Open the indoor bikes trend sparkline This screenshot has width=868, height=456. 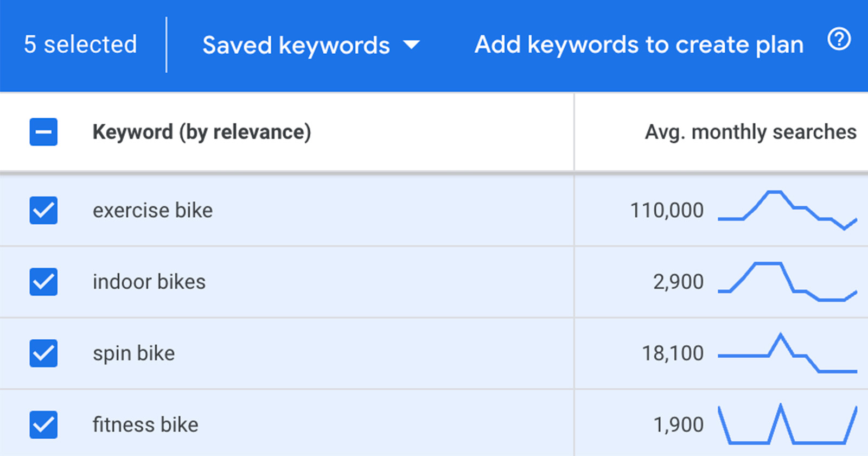click(x=787, y=282)
